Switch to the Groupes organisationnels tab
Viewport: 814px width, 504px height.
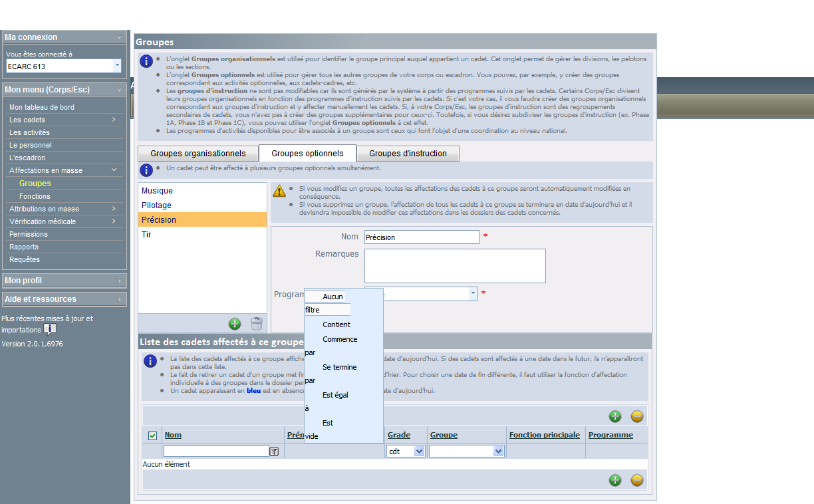pyautogui.click(x=198, y=154)
